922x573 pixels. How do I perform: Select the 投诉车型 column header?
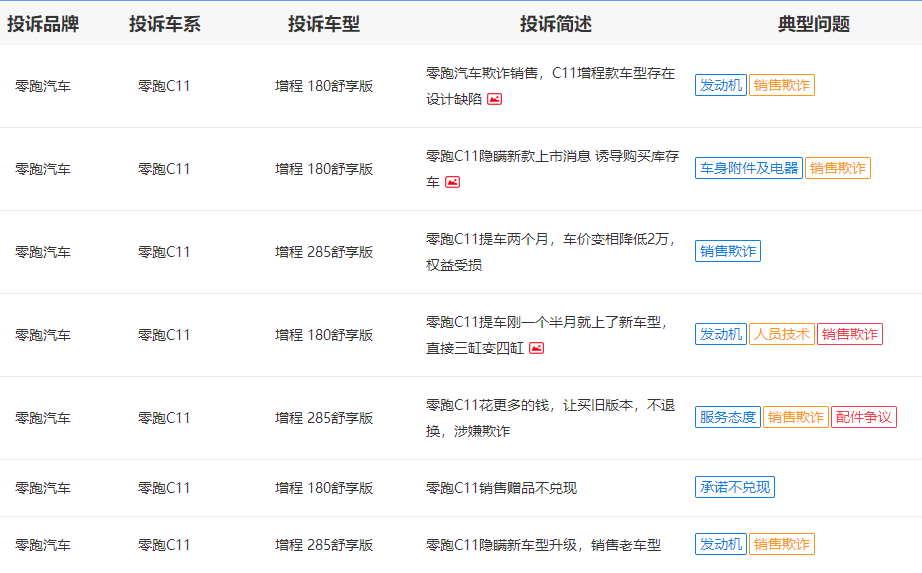pos(324,24)
